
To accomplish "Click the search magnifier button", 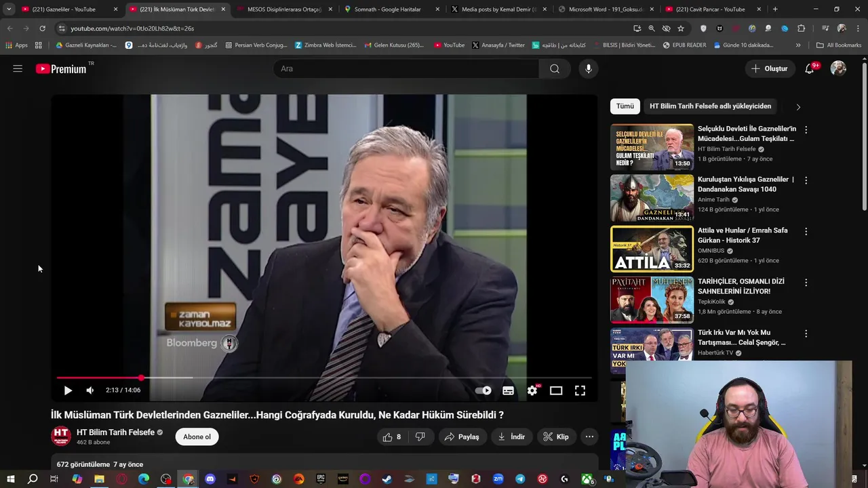I will pos(555,68).
